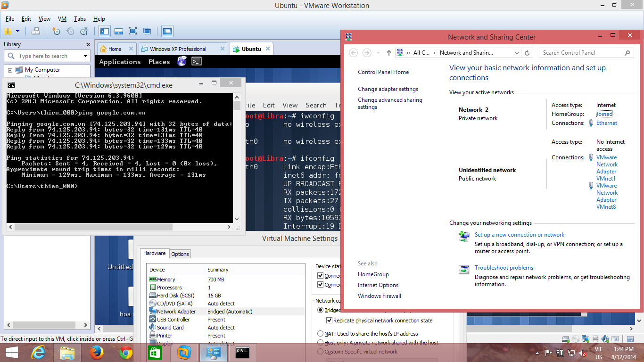Click the revert to snapshot icon
The width and height of the screenshot is (644, 362).
[x=70, y=31]
